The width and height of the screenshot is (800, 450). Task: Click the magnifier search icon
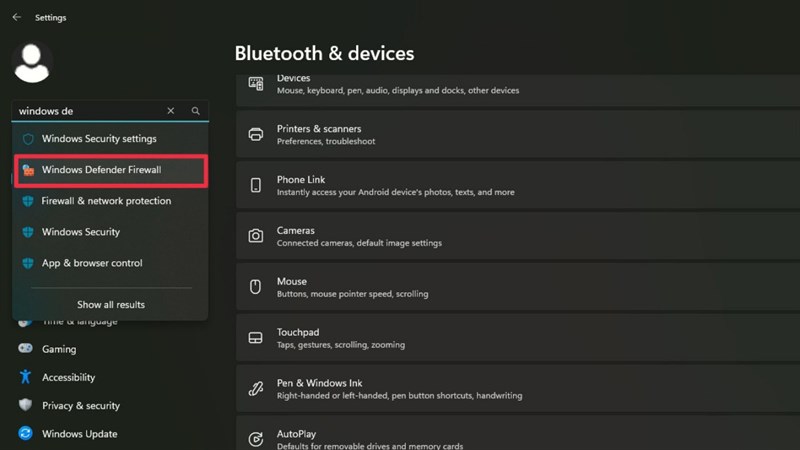(195, 111)
